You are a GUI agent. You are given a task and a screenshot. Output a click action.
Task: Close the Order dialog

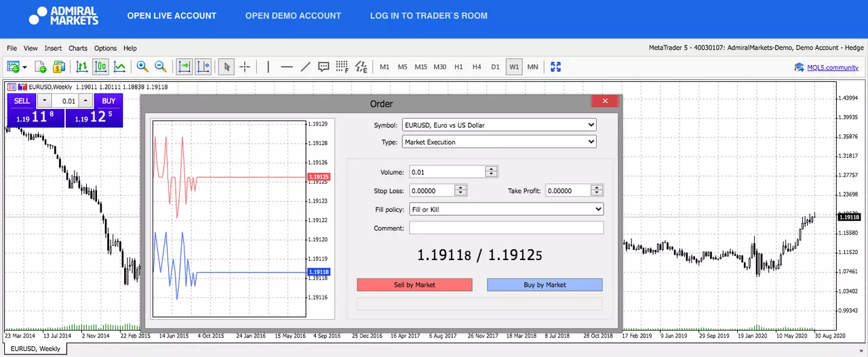(x=604, y=101)
